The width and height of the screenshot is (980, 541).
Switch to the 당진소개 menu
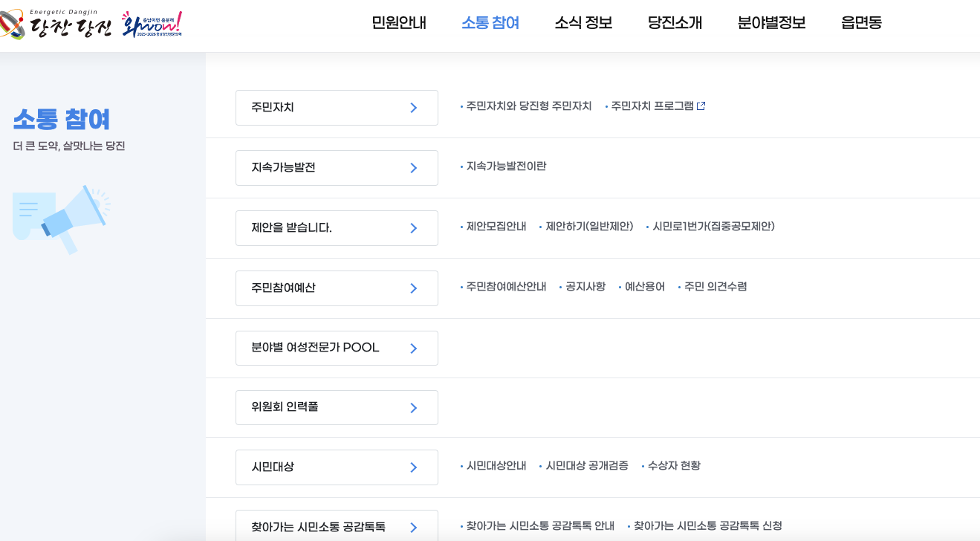[x=674, y=23]
